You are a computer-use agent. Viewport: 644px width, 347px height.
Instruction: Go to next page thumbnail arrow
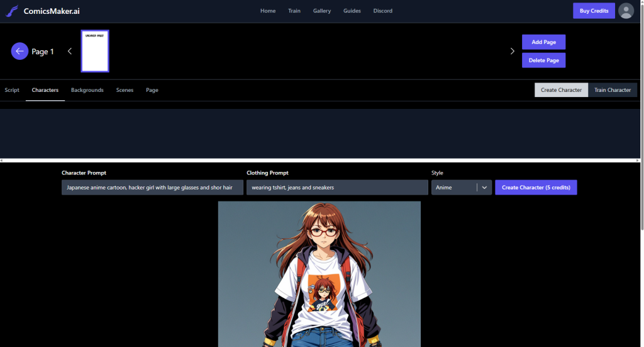point(512,52)
